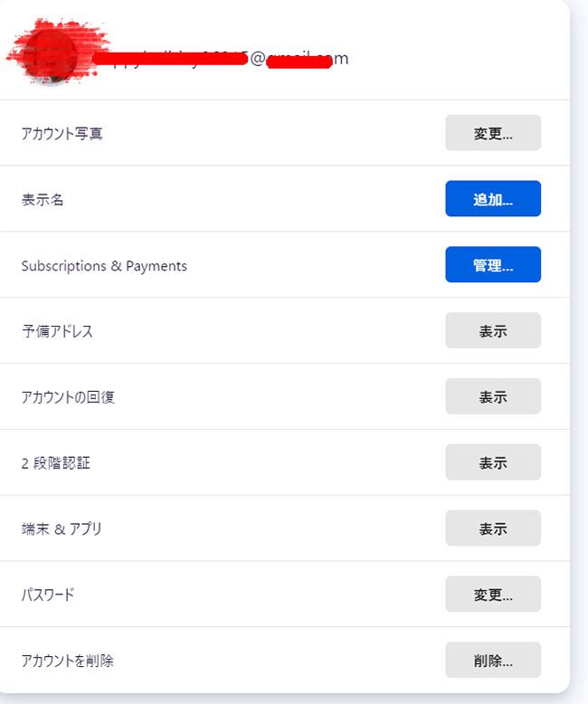The image size is (588, 704).
Task: Show 予備アドレス with its 表示 button
Action: [x=493, y=330]
